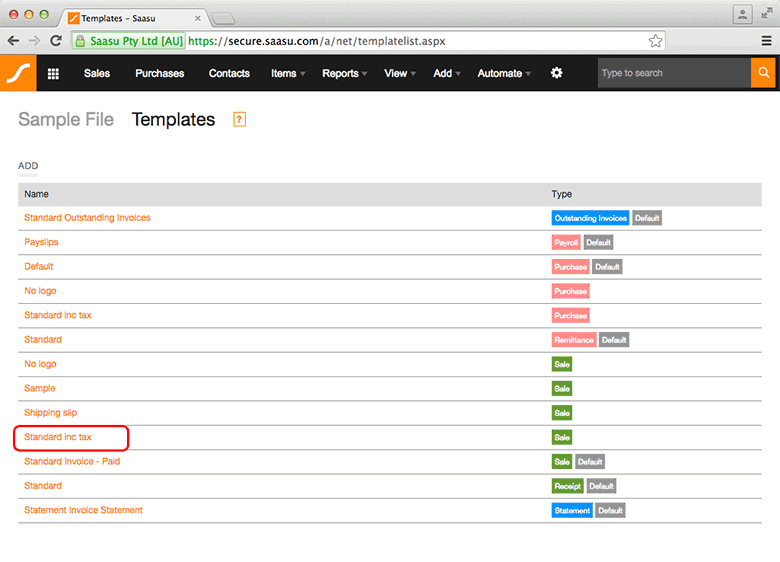The height and width of the screenshot is (562, 780).
Task: Bookmark page with star icon
Action: pos(655,41)
